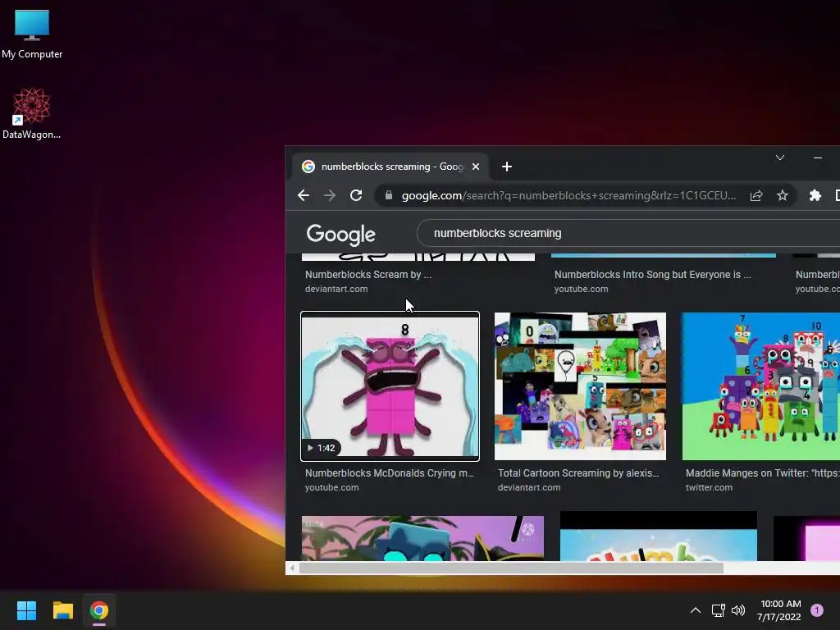Click deviantart.com source under Total Cartoon
The height and width of the screenshot is (630, 840).
(529, 487)
